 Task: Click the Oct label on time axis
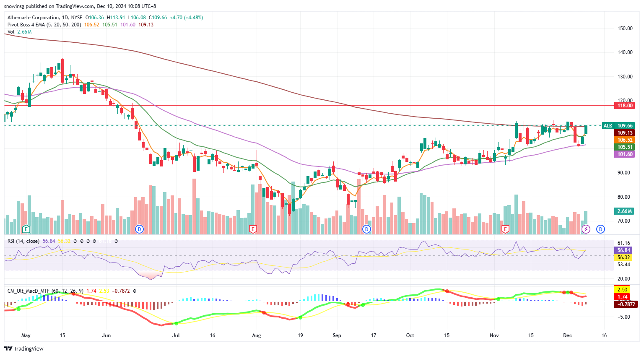[x=410, y=335]
